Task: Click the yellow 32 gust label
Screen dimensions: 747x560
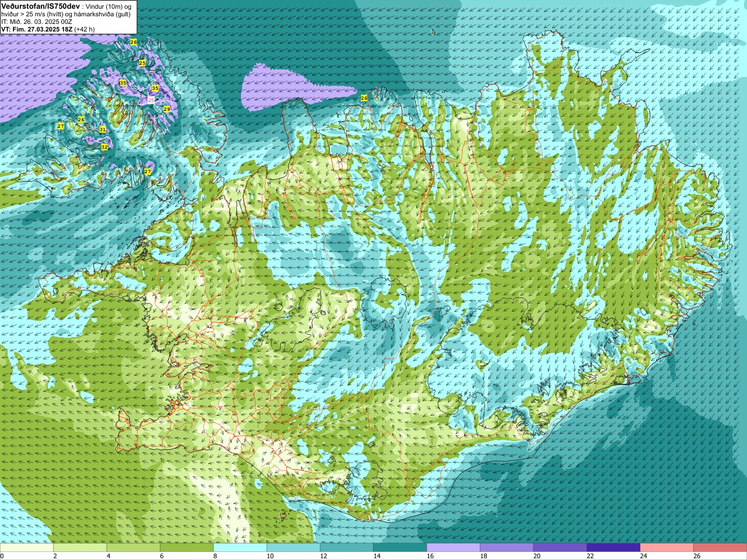Action: (x=104, y=147)
